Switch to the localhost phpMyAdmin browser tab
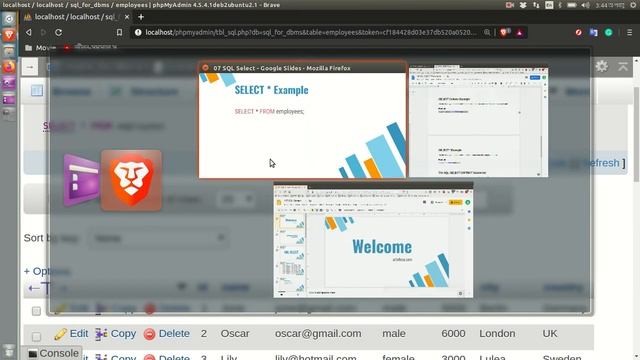 pyautogui.click(x=76, y=17)
